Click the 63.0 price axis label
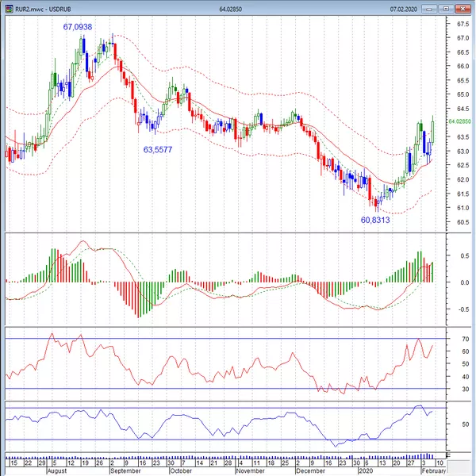476x476 pixels. [463, 152]
